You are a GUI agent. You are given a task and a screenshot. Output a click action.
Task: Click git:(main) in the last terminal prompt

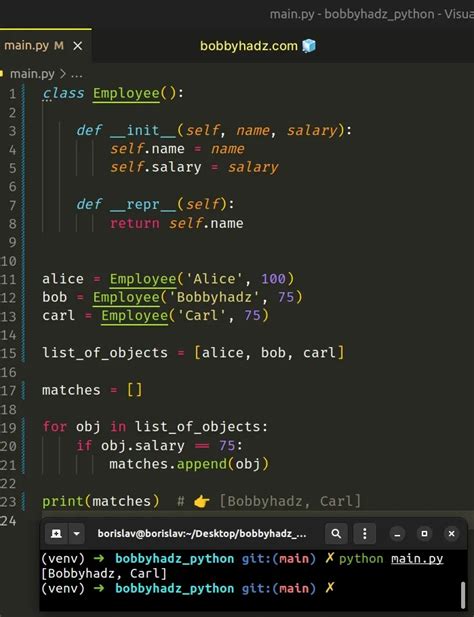(x=278, y=588)
